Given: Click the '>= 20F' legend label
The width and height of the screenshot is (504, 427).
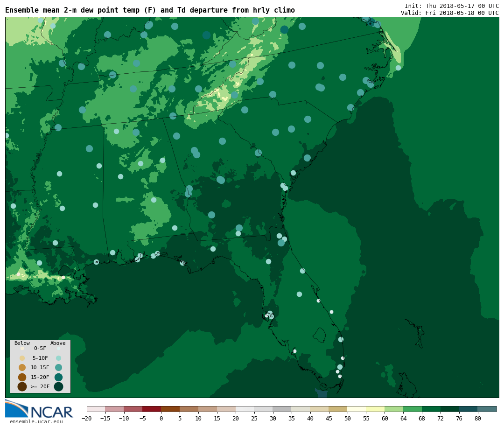Looking at the screenshot, I should [x=40, y=386].
